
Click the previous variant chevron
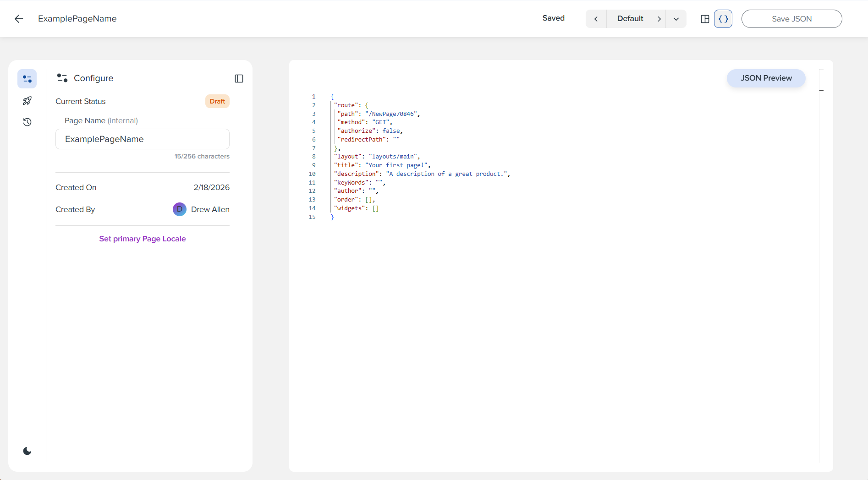pyautogui.click(x=596, y=19)
